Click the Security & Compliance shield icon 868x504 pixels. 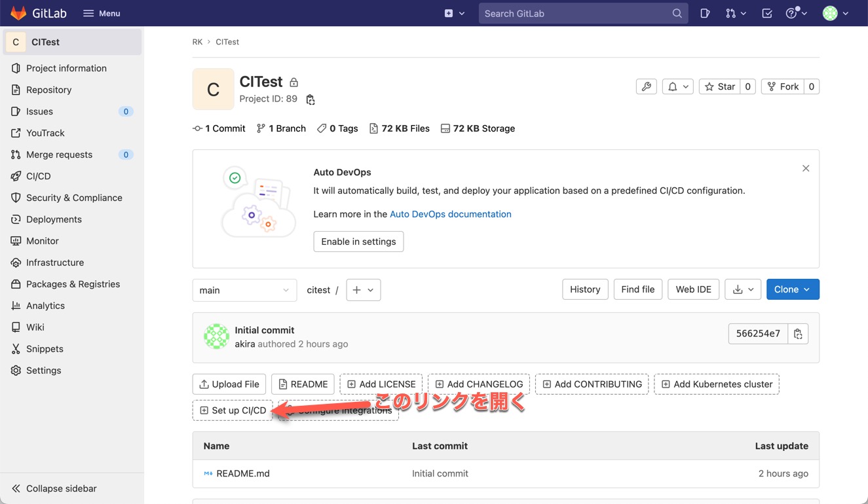[x=16, y=198]
